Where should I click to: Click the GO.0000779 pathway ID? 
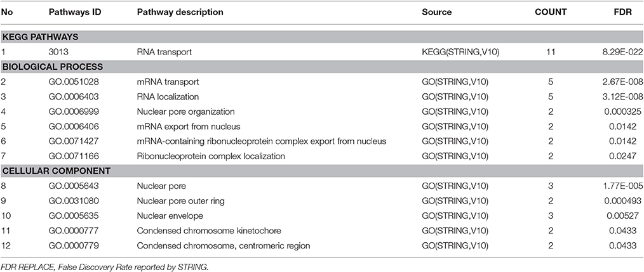pyautogui.click(x=74, y=246)
